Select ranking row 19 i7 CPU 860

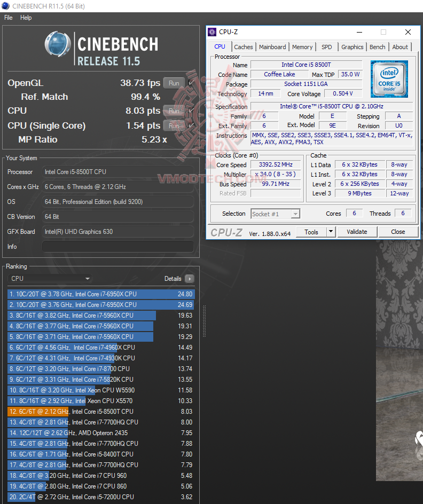(x=101, y=486)
